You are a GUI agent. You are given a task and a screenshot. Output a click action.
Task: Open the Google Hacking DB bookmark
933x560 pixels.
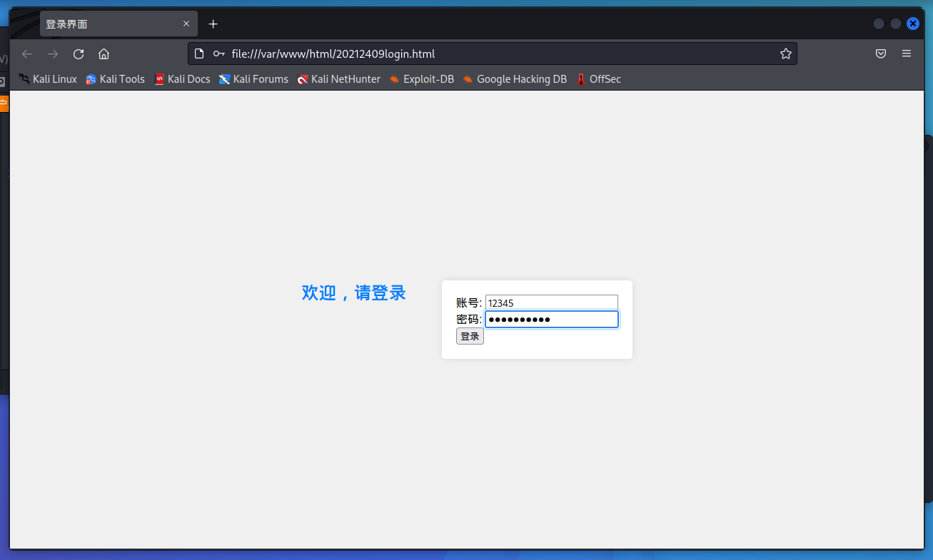[514, 79]
